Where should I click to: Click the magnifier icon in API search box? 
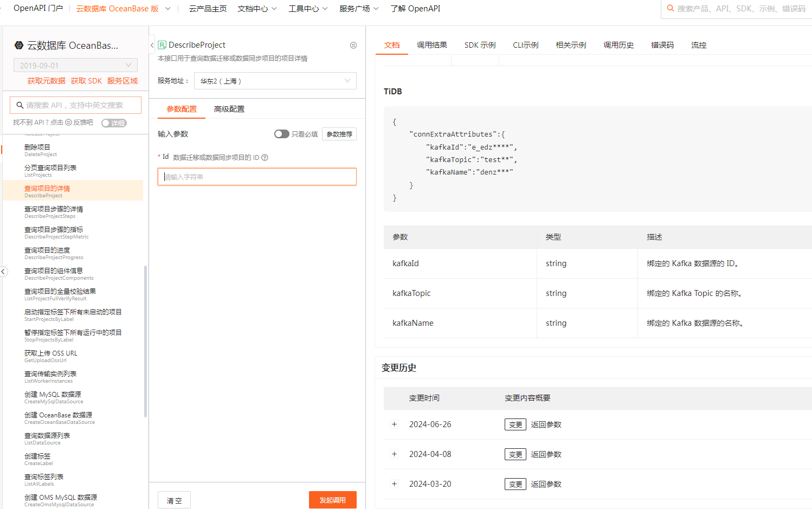click(20, 105)
